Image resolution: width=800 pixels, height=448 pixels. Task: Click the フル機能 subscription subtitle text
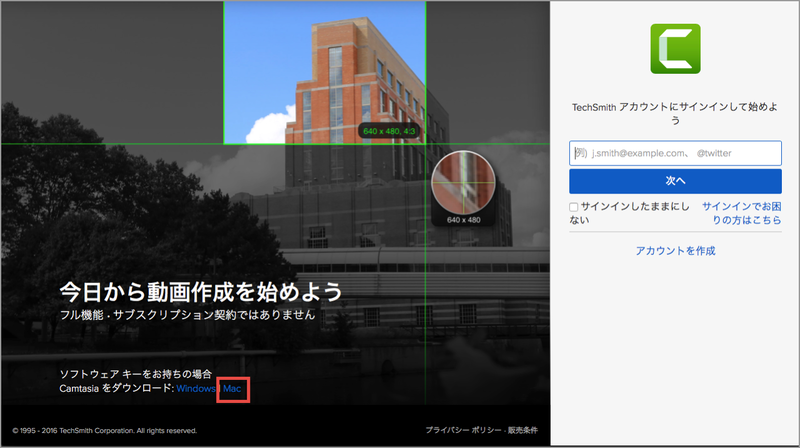(187, 315)
